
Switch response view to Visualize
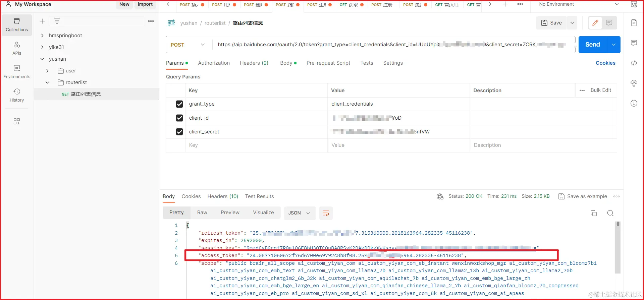point(263,213)
